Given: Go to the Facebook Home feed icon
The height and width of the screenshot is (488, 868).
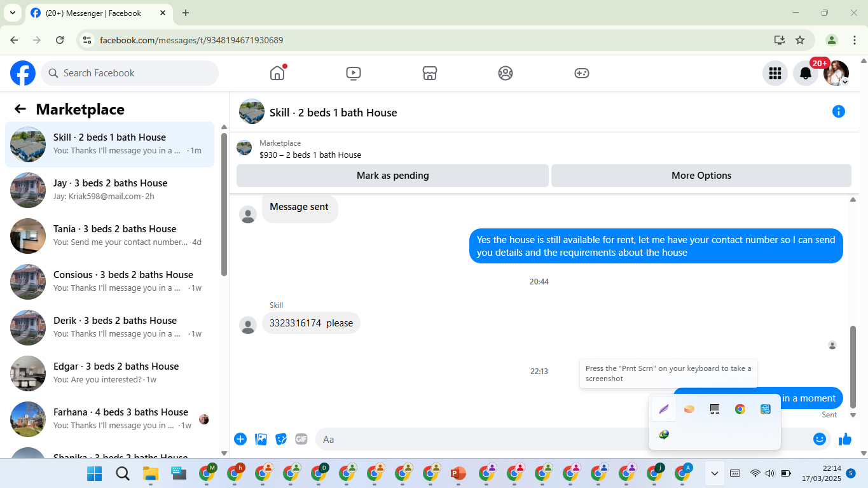Looking at the screenshot, I should 277,73.
